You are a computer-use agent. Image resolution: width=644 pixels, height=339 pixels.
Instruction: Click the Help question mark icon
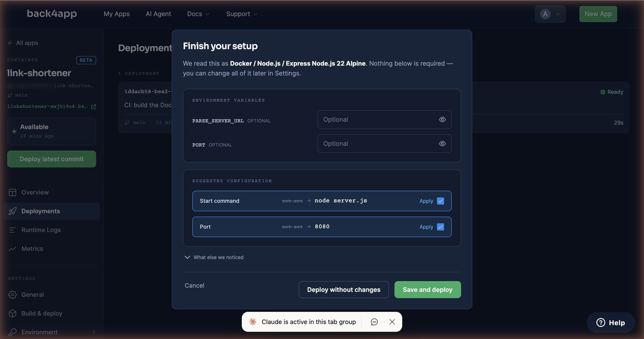pyautogui.click(x=601, y=323)
